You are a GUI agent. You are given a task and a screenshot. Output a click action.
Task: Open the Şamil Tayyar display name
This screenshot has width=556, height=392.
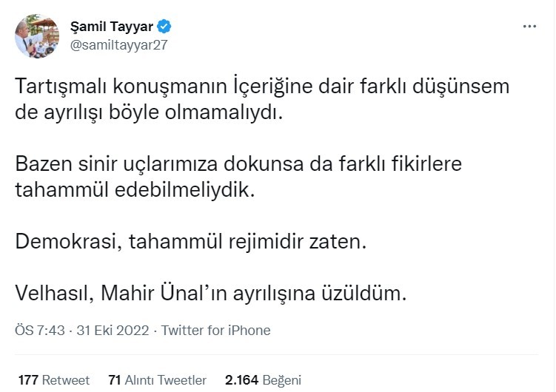click(121, 27)
